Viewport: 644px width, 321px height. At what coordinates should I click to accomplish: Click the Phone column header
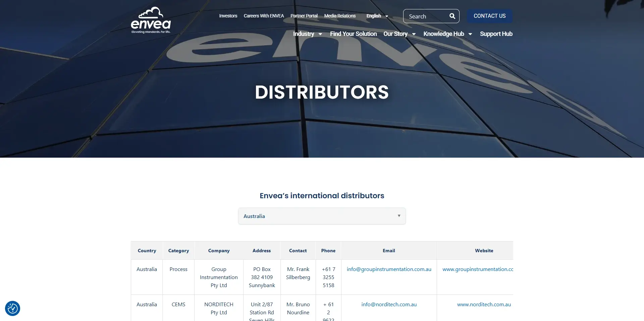pyautogui.click(x=328, y=251)
